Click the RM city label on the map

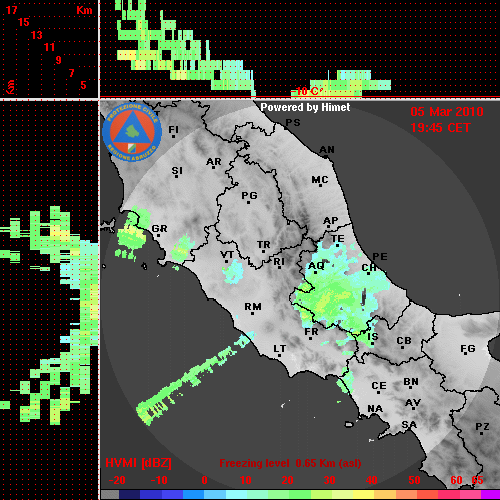tap(253, 307)
